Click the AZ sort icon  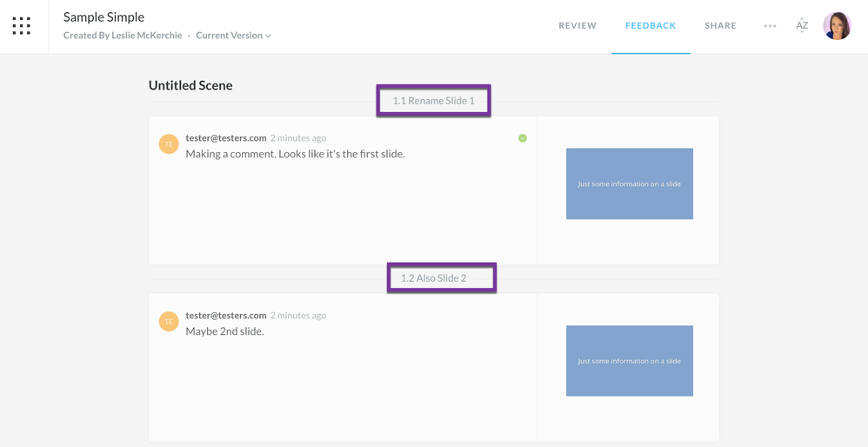pyautogui.click(x=802, y=26)
